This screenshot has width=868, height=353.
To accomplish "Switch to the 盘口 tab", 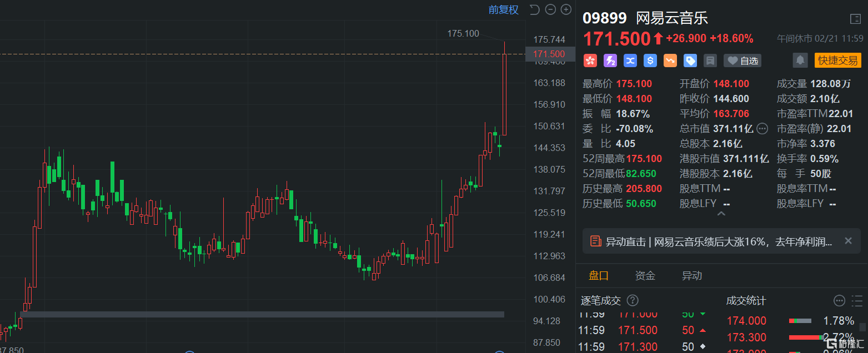I will click(599, 275).
